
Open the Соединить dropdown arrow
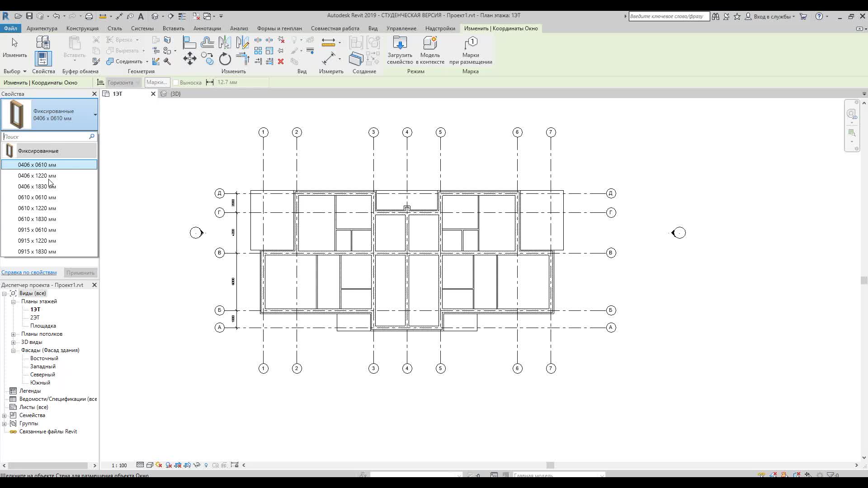tap(147, 61)
